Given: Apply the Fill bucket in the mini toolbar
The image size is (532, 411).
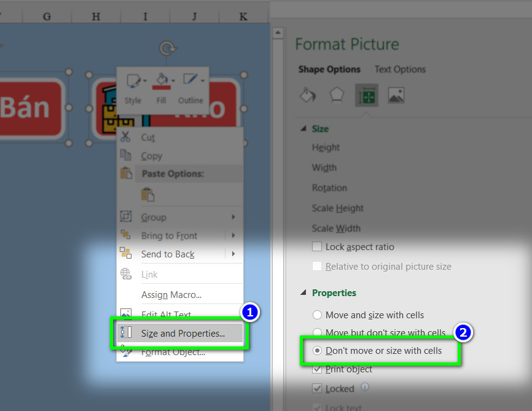Looking at the screenshot, I should [x=162, y=80].
